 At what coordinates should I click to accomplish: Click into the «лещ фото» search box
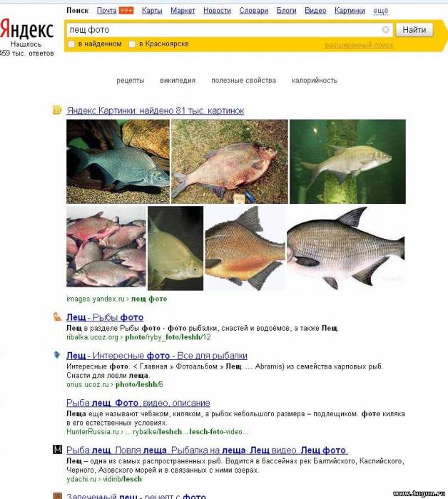(x=223, y=30)
